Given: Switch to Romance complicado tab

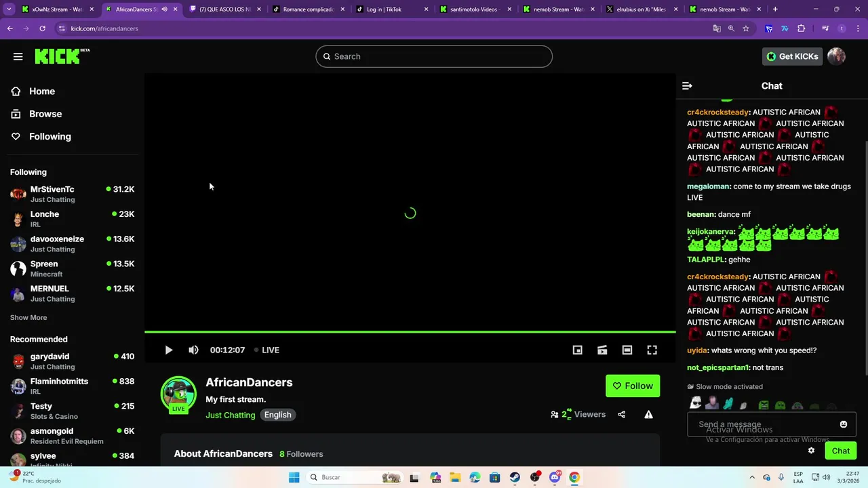Looking at the screenshot, I should (x=309, y=9).
